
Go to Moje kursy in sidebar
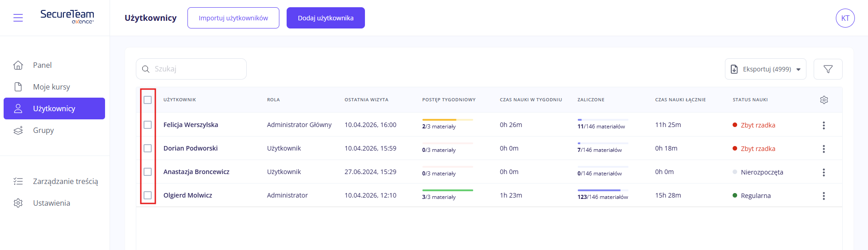(51, 87)
